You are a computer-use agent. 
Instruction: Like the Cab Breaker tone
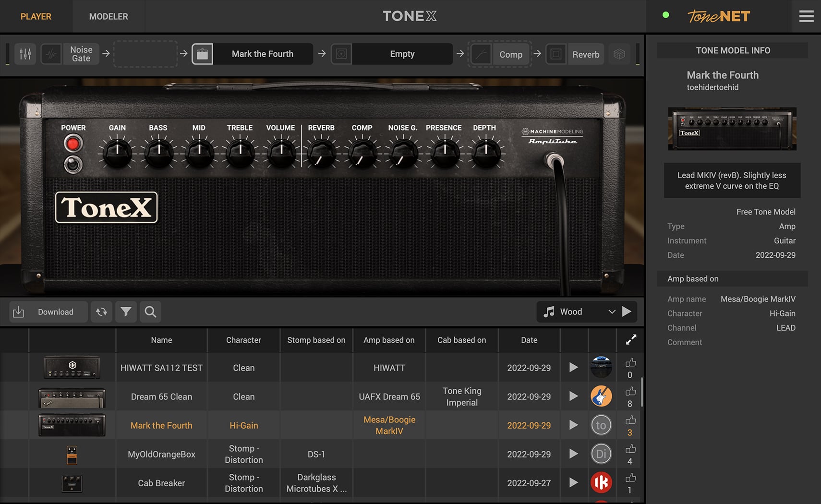[x=630, y=478]
